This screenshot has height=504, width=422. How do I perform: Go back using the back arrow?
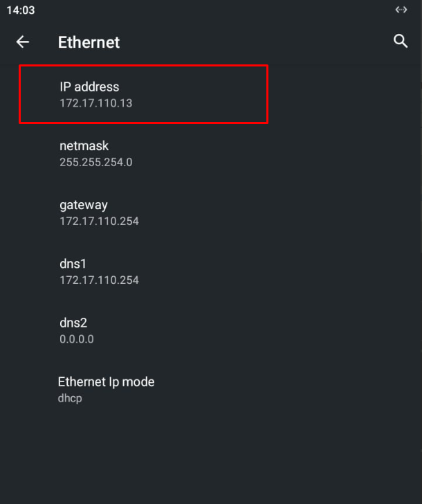pos(23,42)
